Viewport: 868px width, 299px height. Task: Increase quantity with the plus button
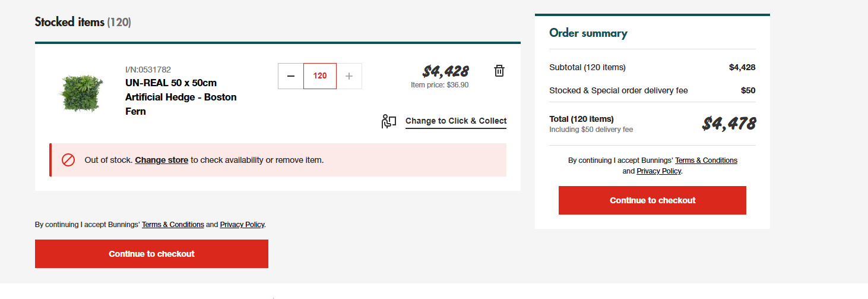(349, 76)
